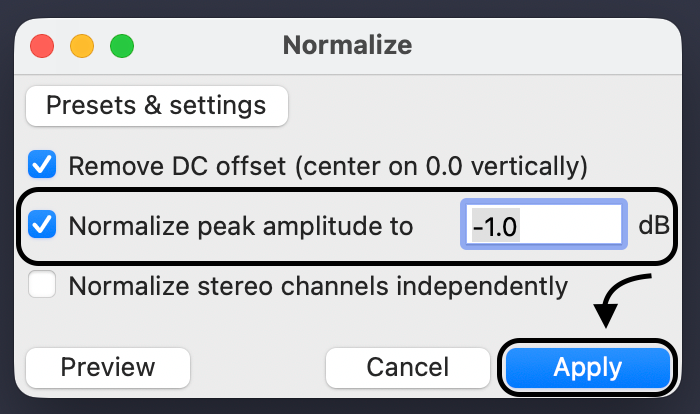Uncheck the Remove DC offset checkbox
The width and height of the screenshot is (700, 414).
(x=42, y=164)
